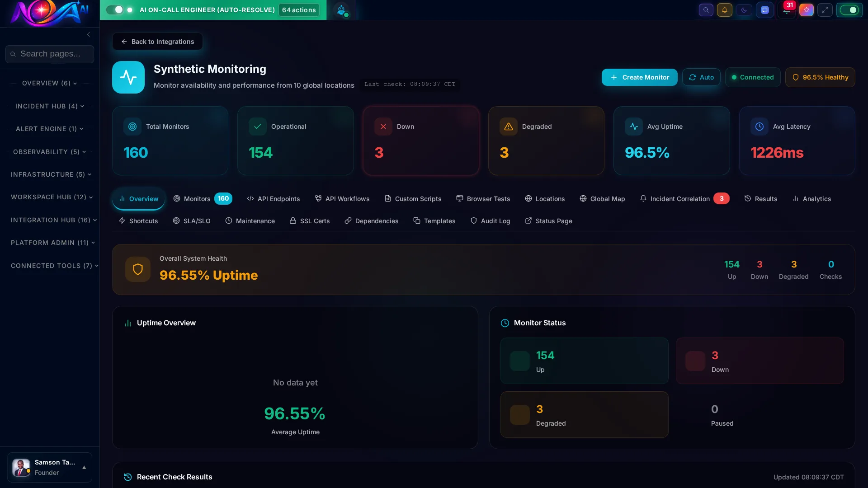
Task: Collapse the sidebar with the chevron arrow
Action: pyautogui.click(x=89, y=34)
